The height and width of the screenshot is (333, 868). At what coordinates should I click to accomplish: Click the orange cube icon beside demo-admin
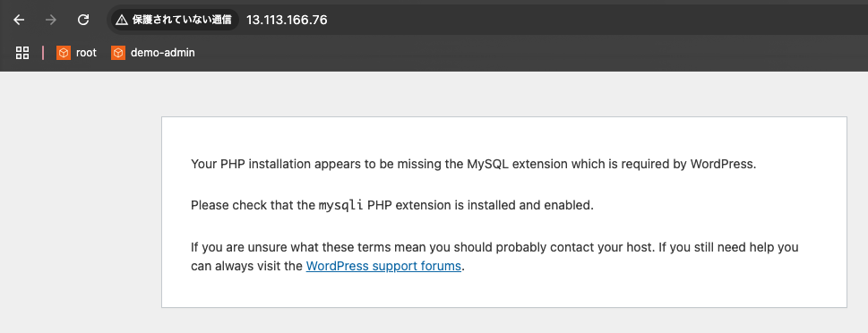tap(118, 53)
